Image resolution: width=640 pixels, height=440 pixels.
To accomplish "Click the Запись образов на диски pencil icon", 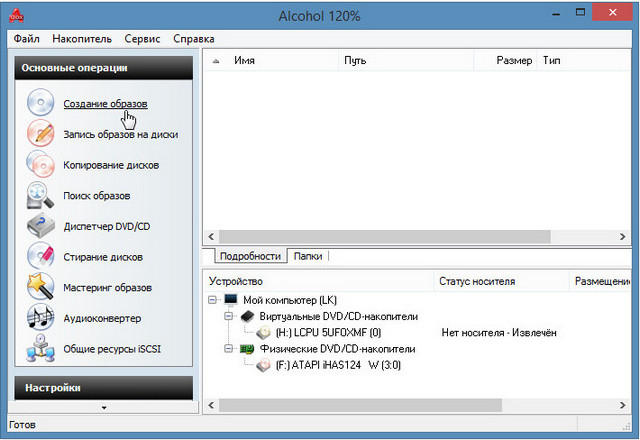I will [x=40, y=133].
